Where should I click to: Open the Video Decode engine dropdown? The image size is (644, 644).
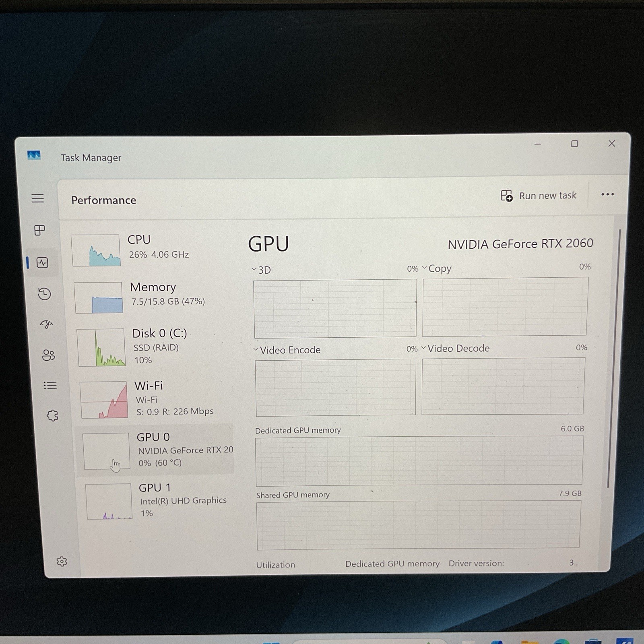coord(456,349)
